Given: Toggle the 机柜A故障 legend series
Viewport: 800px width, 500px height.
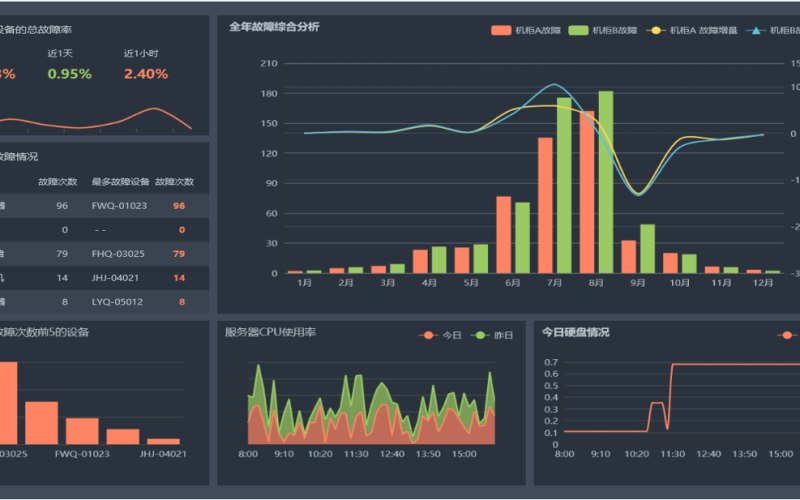Looking at the screenshot, I should pyautogui.click(x=526, y=31).
